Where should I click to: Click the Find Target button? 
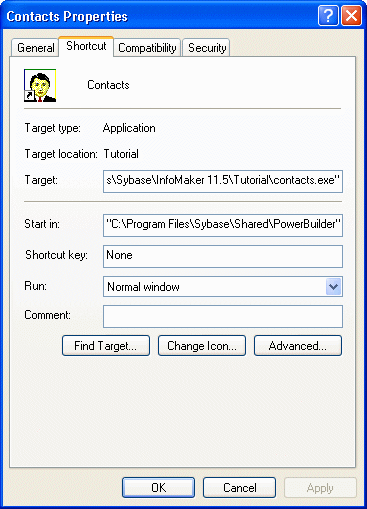[106, 346]
